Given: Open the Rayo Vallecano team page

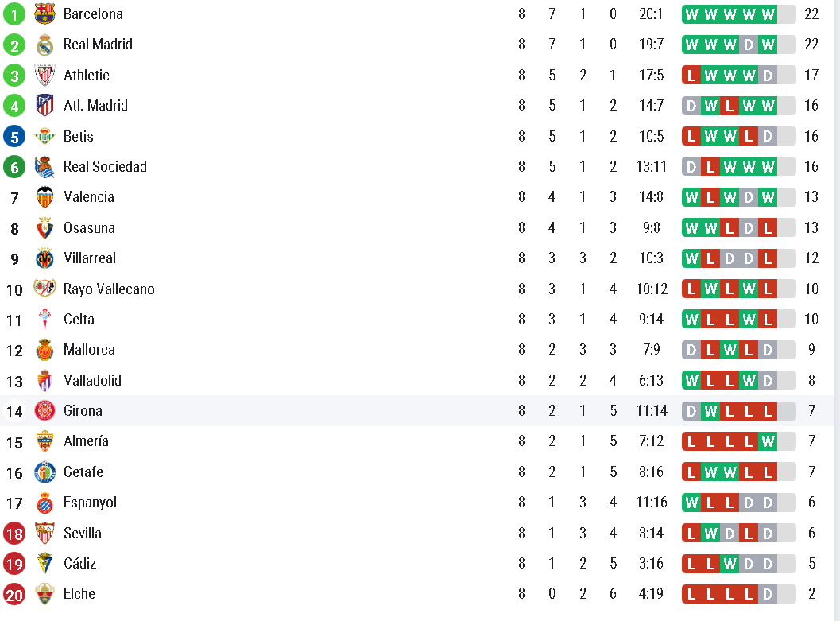Looking at the screenshot, I should [x=109, y=289].
